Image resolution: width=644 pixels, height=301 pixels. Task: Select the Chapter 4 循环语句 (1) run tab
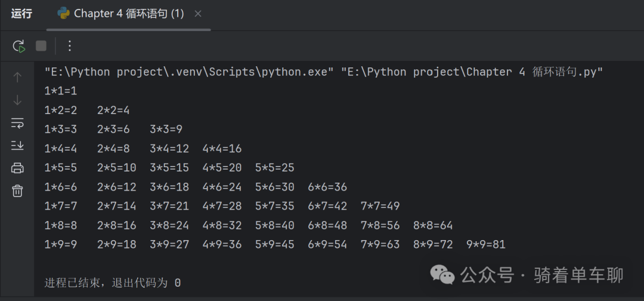[x=129, y=14]
